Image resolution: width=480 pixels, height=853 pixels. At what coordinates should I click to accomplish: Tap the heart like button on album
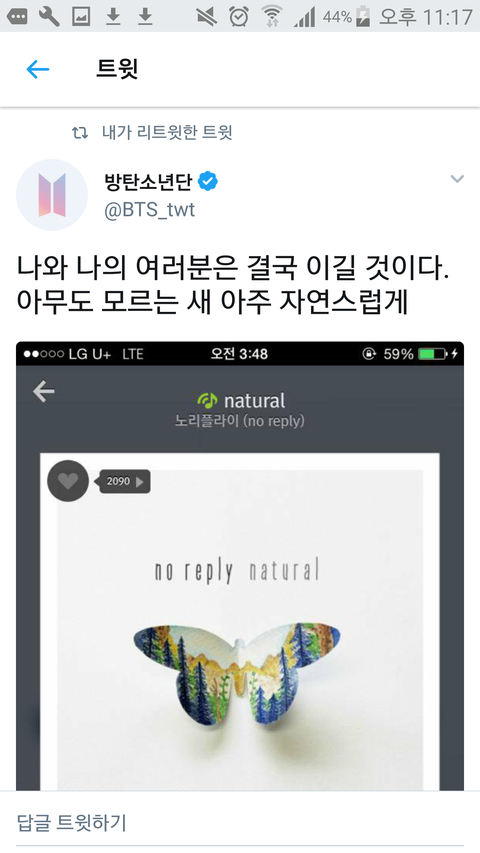point(68,481)
